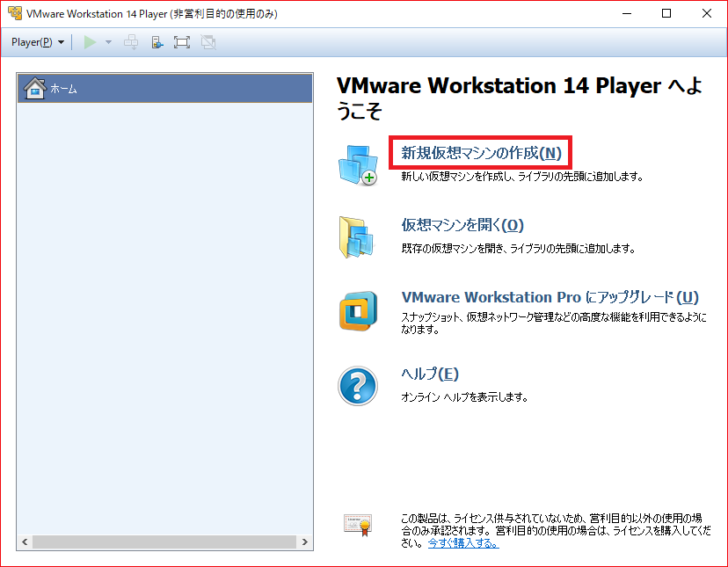
Task: Click the 新規仮想マシンの作成(N) link
Action: 481,153
